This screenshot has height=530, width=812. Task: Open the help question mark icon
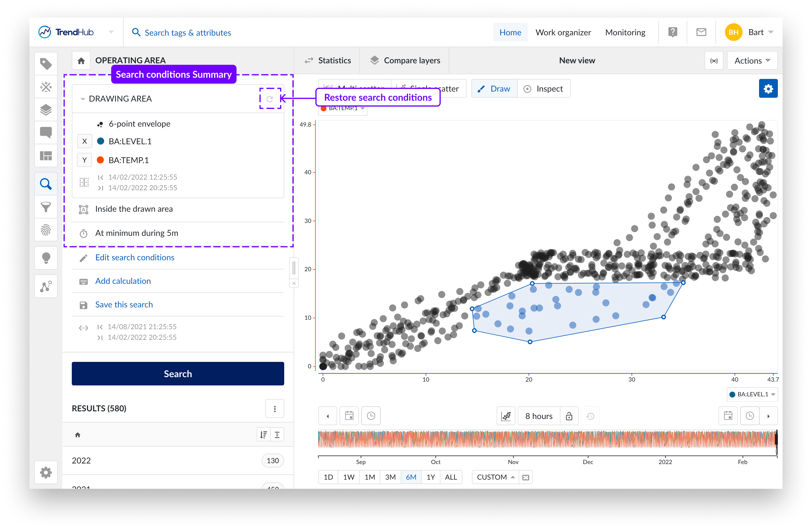tap(673, 32)
